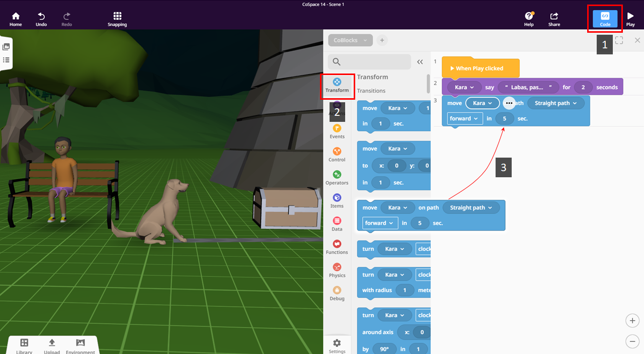Image resolution: width=644 pixels, height=354 pixels.
Task: Start the scene with Play
Action: (x=630, y=19)
